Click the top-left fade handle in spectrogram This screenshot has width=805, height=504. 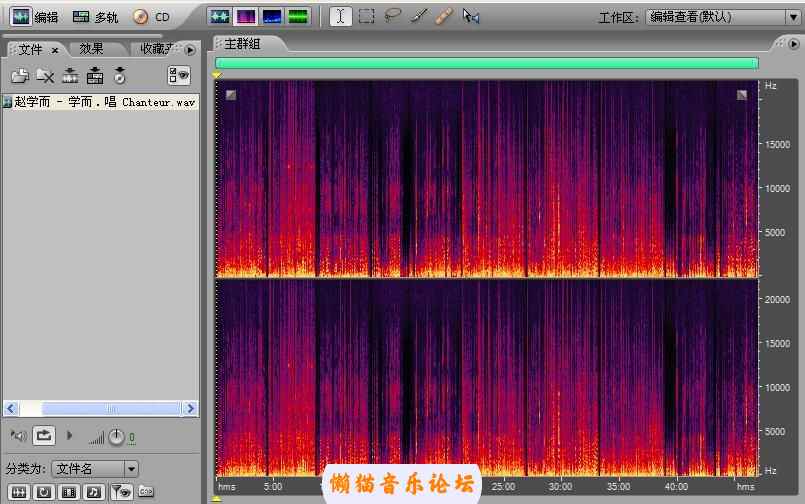click(231, 94)
